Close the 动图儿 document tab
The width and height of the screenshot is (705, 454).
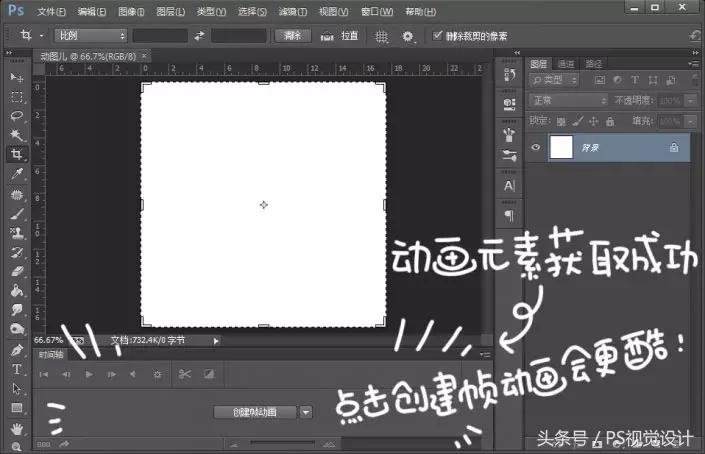144,56
